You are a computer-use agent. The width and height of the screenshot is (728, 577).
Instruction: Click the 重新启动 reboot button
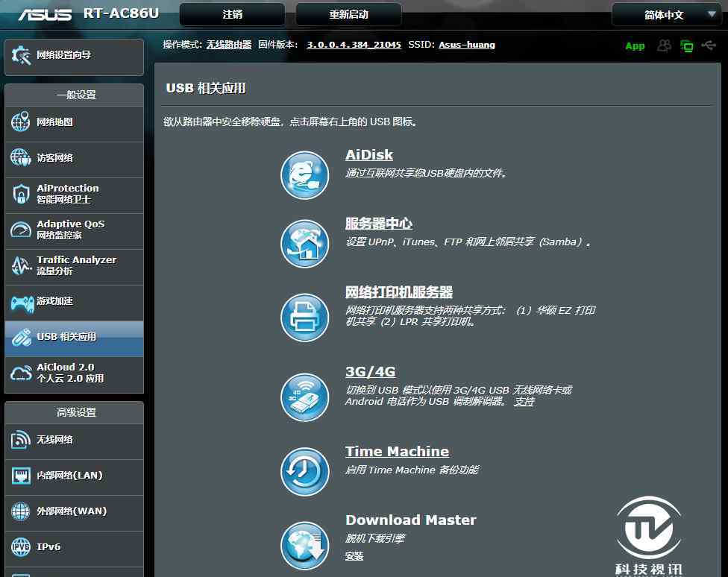coord(348,14)
